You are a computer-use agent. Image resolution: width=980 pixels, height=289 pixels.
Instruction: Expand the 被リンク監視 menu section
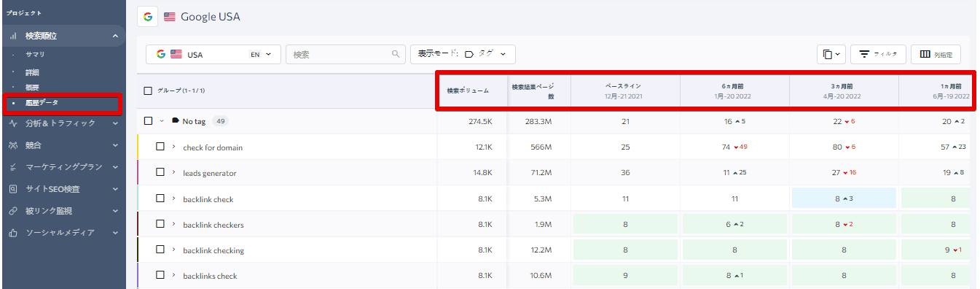[x=115, y=211]
